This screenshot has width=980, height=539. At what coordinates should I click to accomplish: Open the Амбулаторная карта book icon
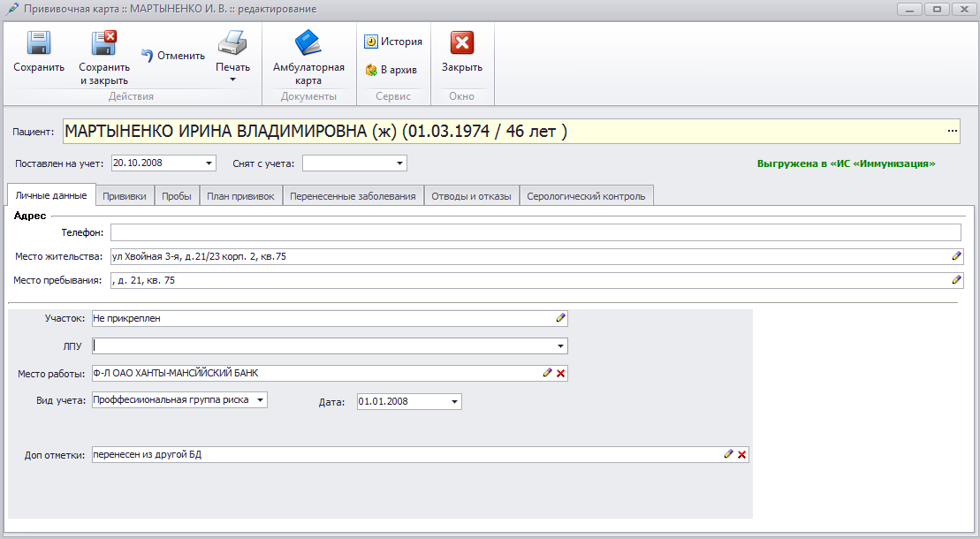click(x=308, y=44)
